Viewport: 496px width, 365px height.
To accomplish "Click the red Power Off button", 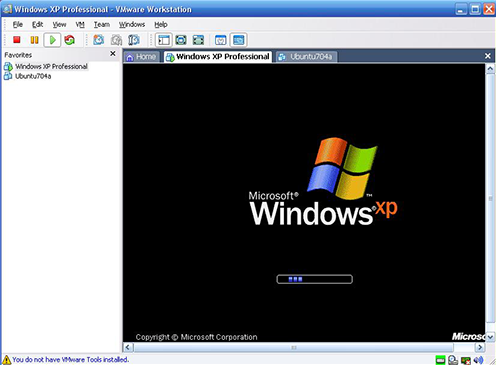I will coord(17,40).
